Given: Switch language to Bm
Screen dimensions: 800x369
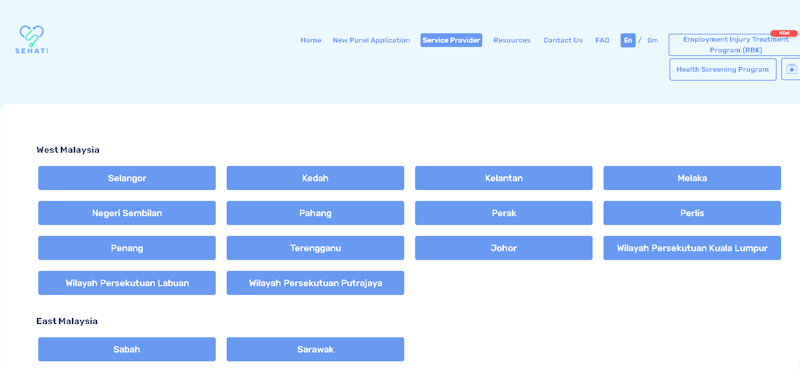Looking at the screenshot, I should (653, 40).
